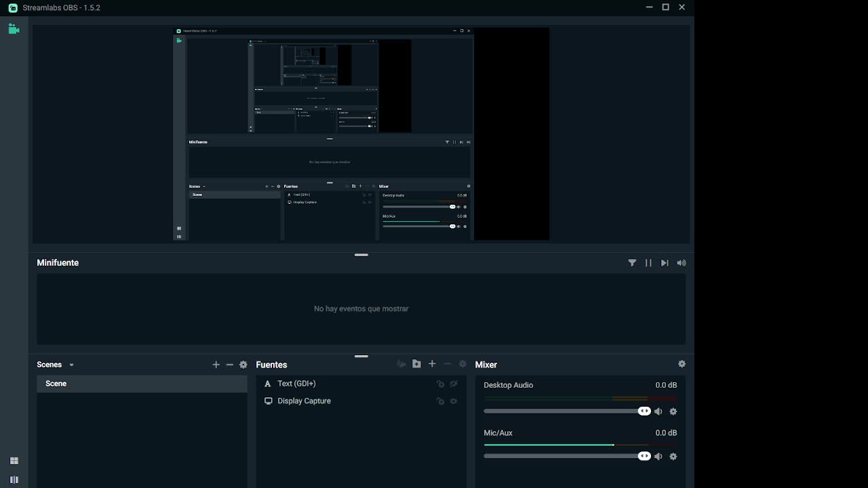Pause the Minifuente alert queue

click(648, 263)
